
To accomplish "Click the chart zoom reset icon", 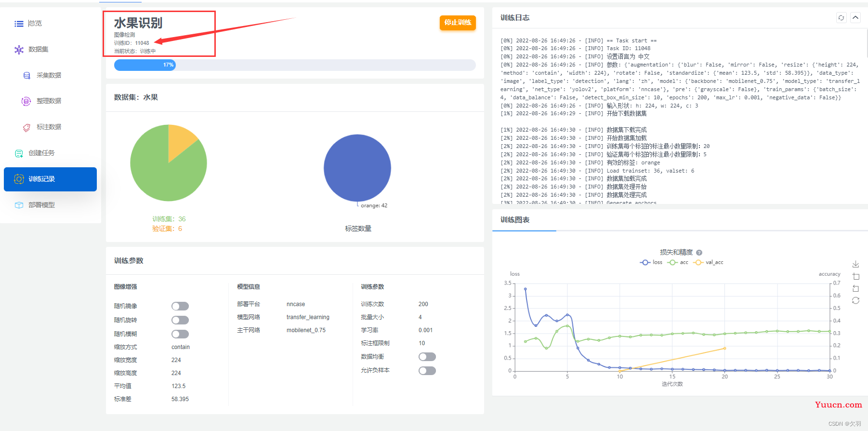I will (x=855, y=288).
